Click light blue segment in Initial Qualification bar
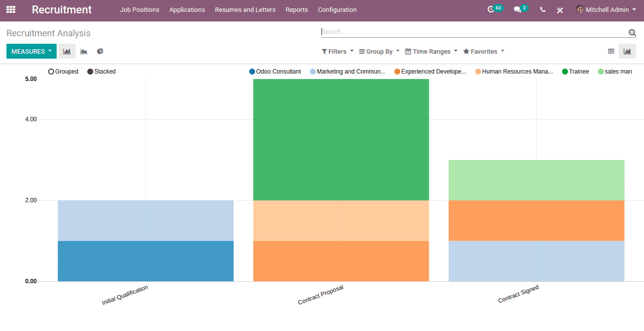 coord(146,221)
